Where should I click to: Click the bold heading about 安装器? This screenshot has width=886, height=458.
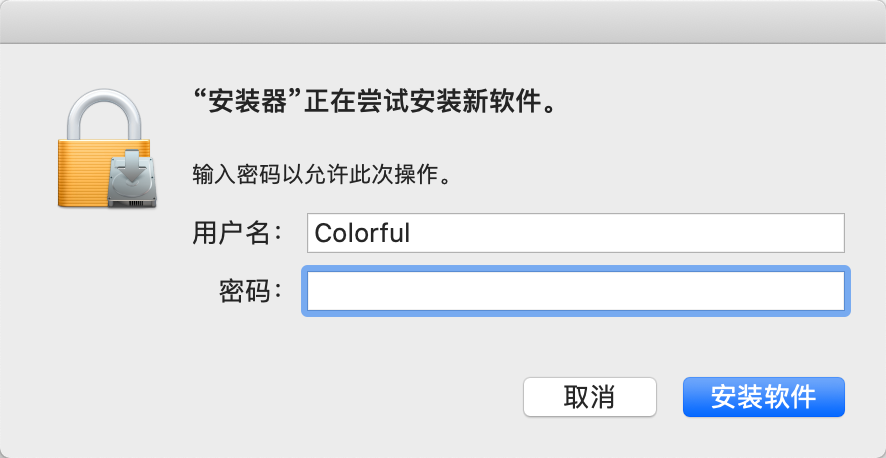click(x=373, y=102)
